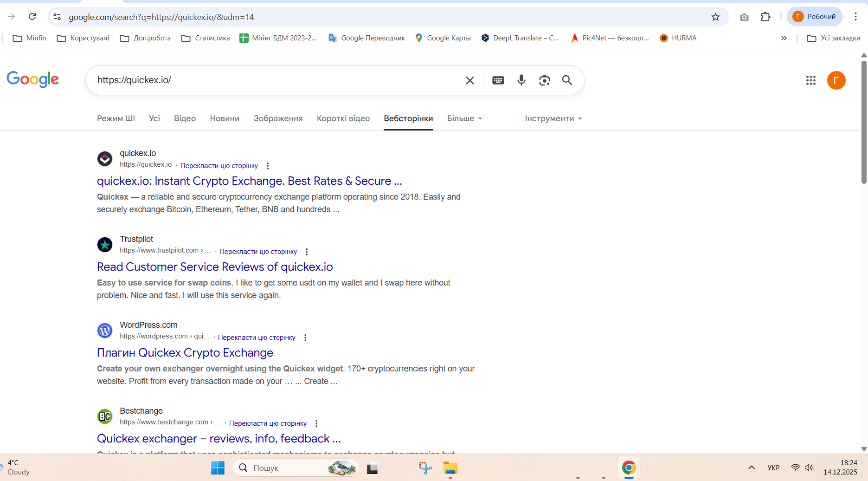
Task: Clear the search query with X icon
Action: coord(470,80)
